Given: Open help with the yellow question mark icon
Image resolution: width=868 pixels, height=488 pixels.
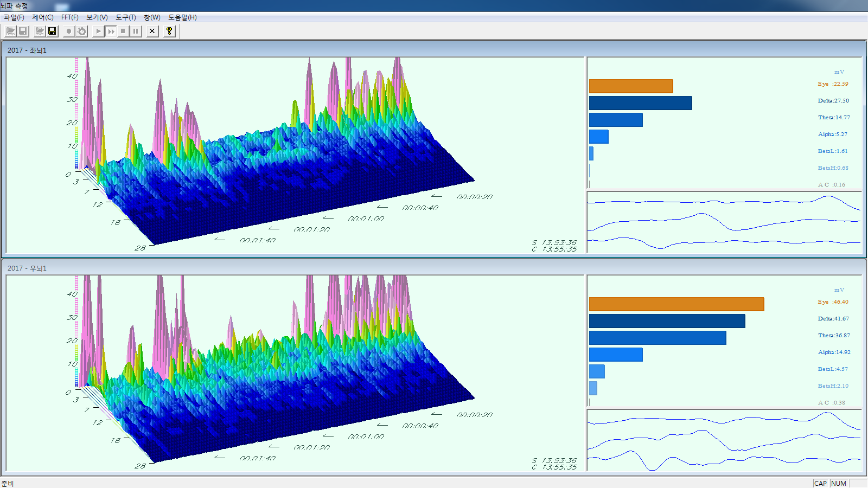Looking at the screenshot, I should point(169,31).
